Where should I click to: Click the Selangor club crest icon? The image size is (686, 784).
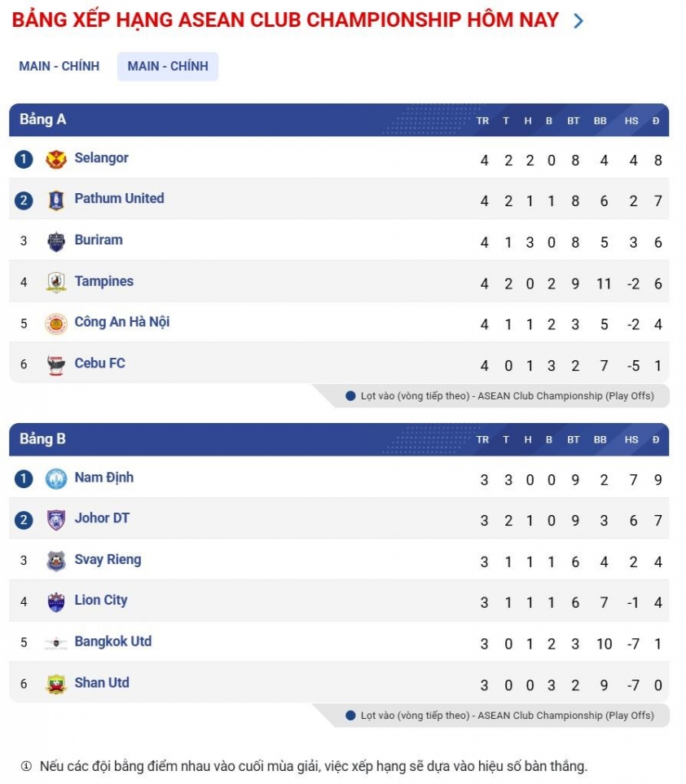[x=55, y=160]
